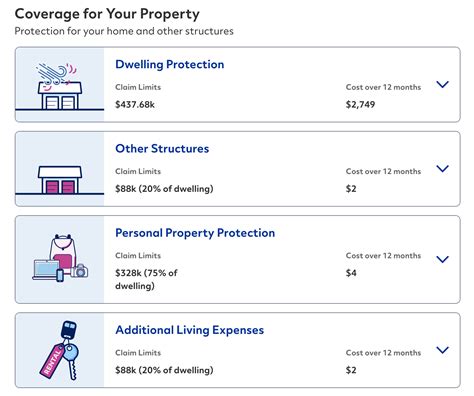Open the Personal Property Protection heading

coord(195,233)
